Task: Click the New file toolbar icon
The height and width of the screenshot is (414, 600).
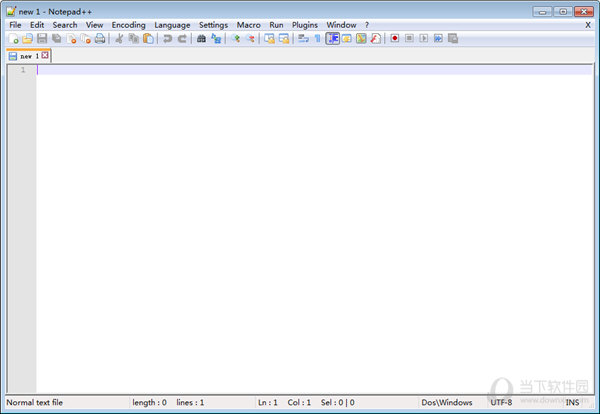Action: 14,39
